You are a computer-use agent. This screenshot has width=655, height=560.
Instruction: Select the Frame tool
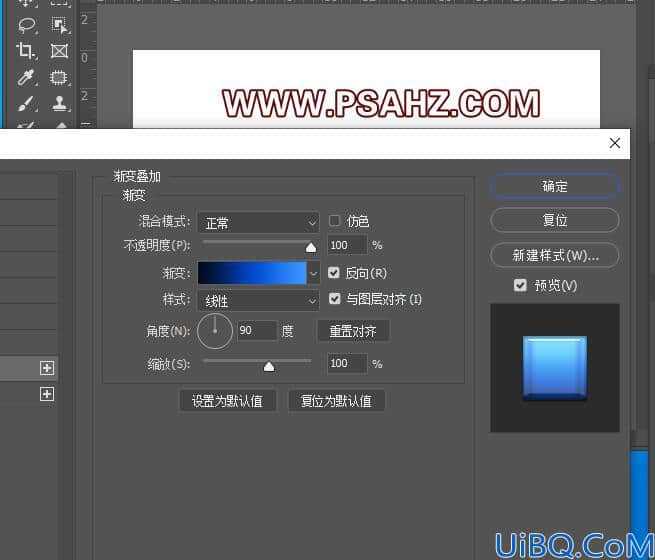tap(59, 51)
